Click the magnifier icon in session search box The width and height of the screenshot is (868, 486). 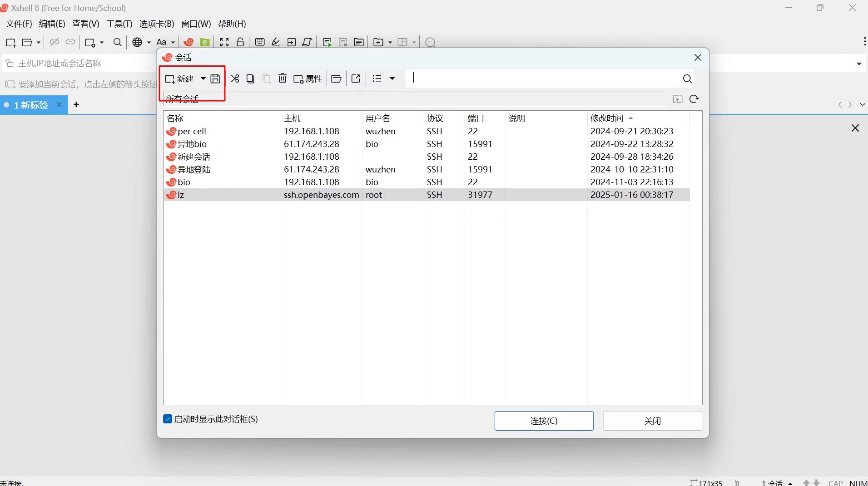(x=687, y=79)
